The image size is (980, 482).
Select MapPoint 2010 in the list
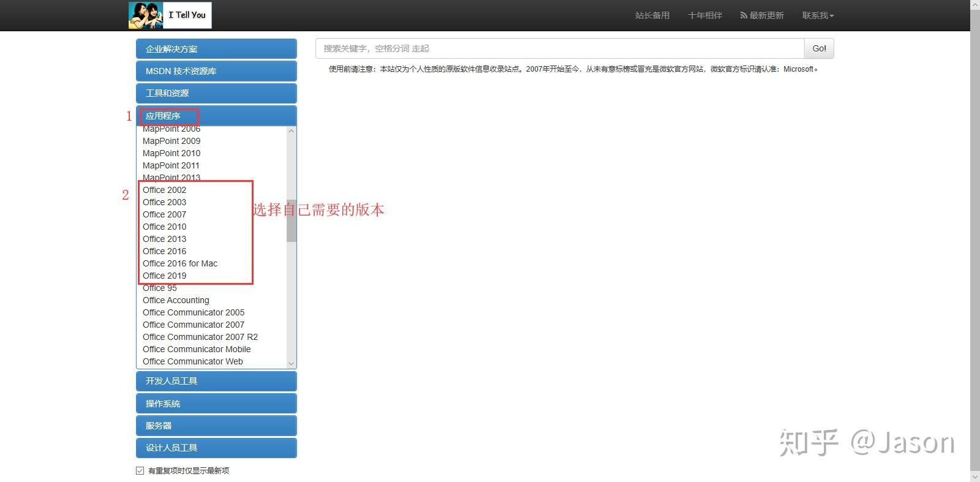point(171,153)
